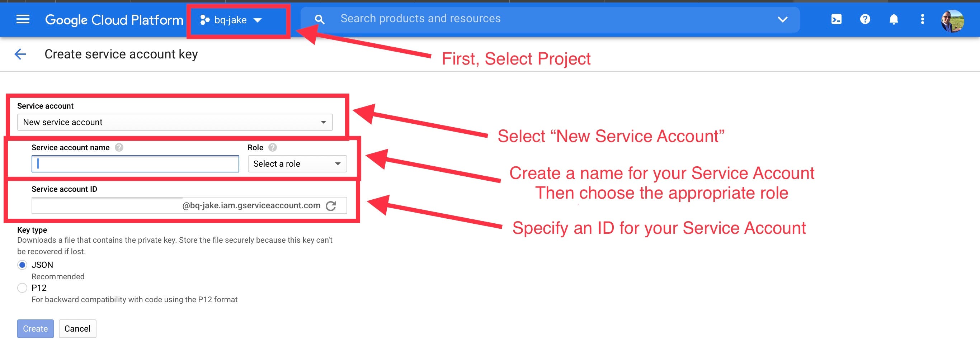
Task: Click the 'Key type' label
Action: [x=32, y=230]
